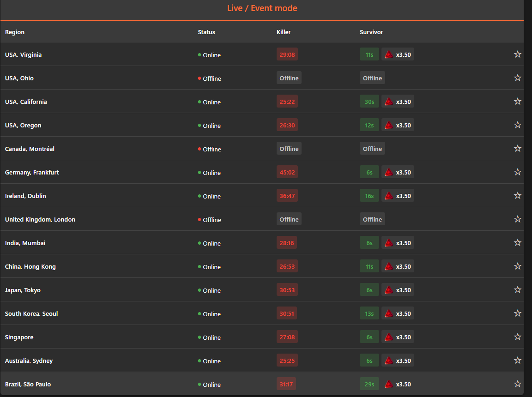The width and height of the screenshot is (532, 397).
Task: Click the bloodpoint icon in Japan, Tokyo row
Action: [x=389, y=290]
